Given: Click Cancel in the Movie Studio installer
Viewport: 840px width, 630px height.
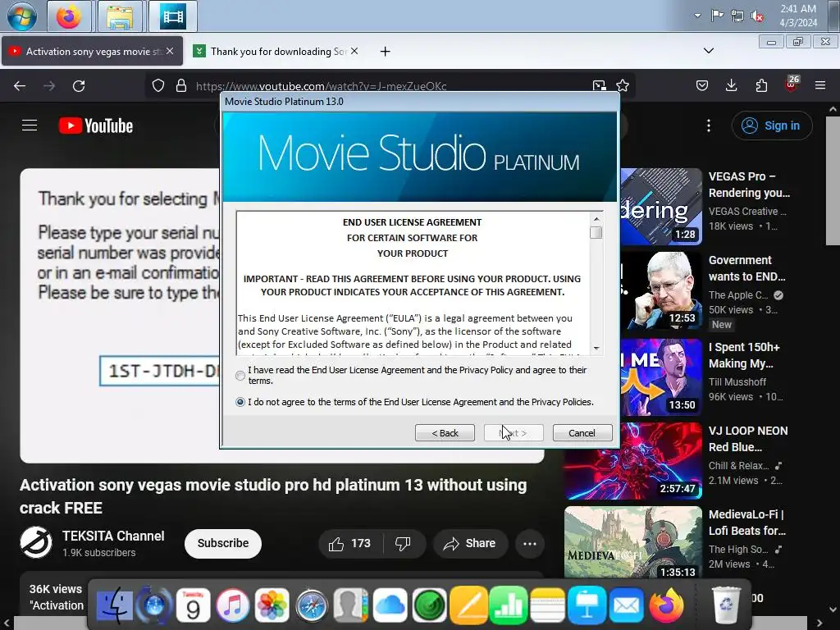Looking at the screenshot, I should [582, 433].
